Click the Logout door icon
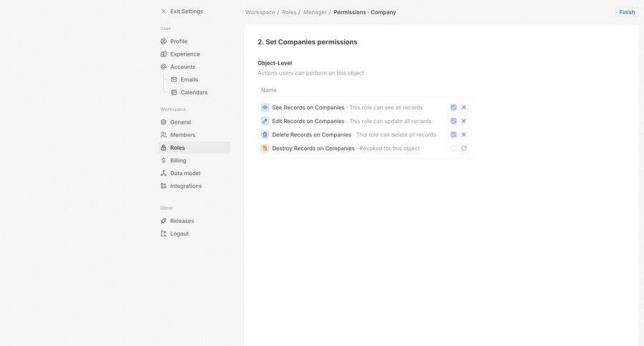This screenshot has height=346, width=644. (x=163, y=234)
